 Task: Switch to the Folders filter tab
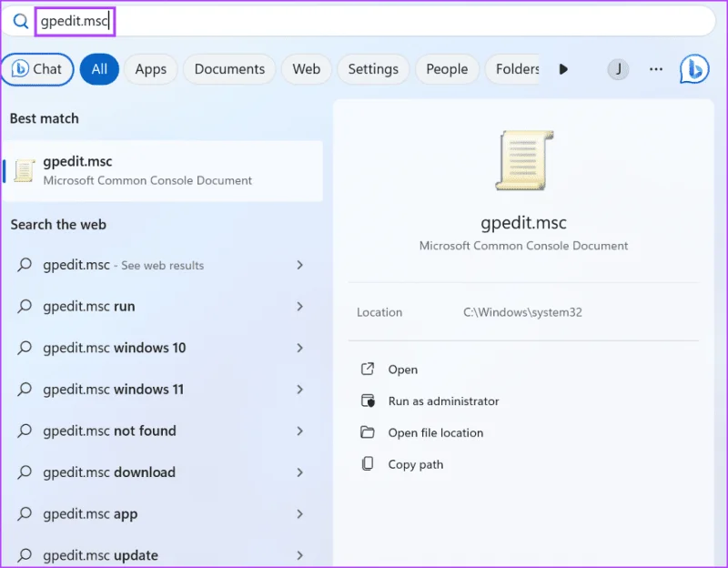[512, 69]
